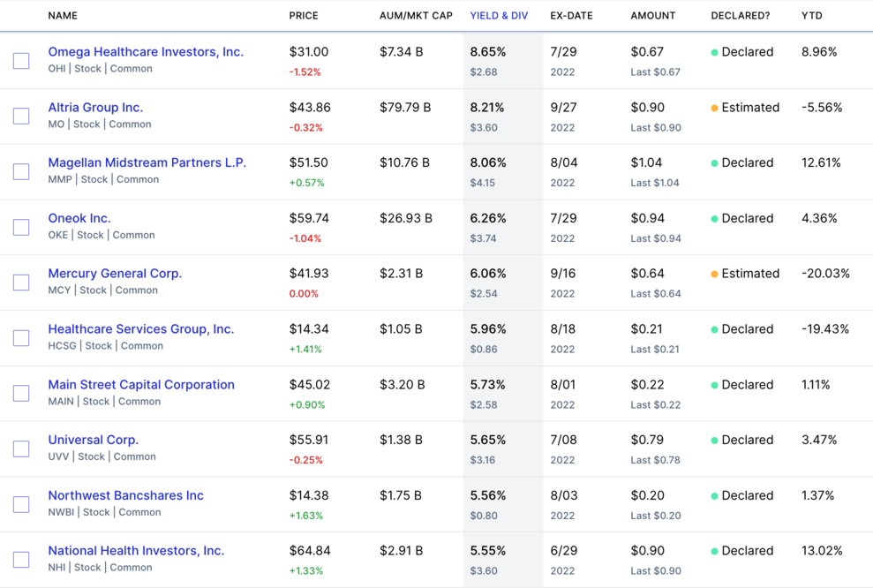Sort by YIELD & DIV column header
Screen dimensions: 873x588
(499, 16)
